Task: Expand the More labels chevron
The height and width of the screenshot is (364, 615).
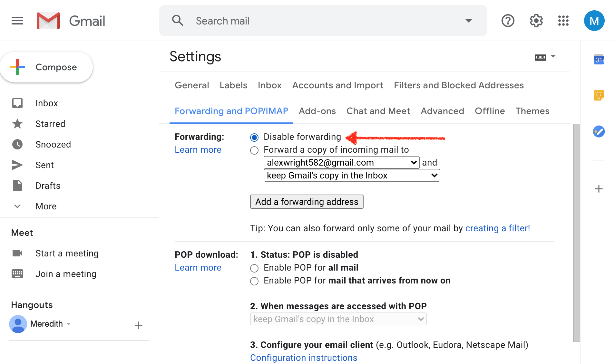Action: [x=17, y=206]
